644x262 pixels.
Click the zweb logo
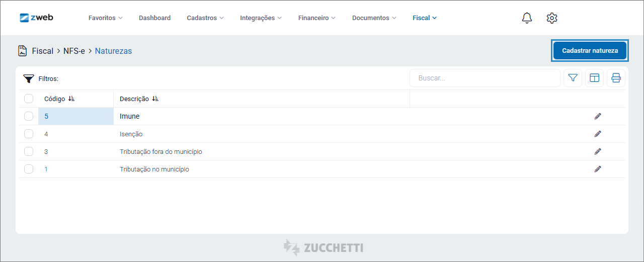[36, 18]
